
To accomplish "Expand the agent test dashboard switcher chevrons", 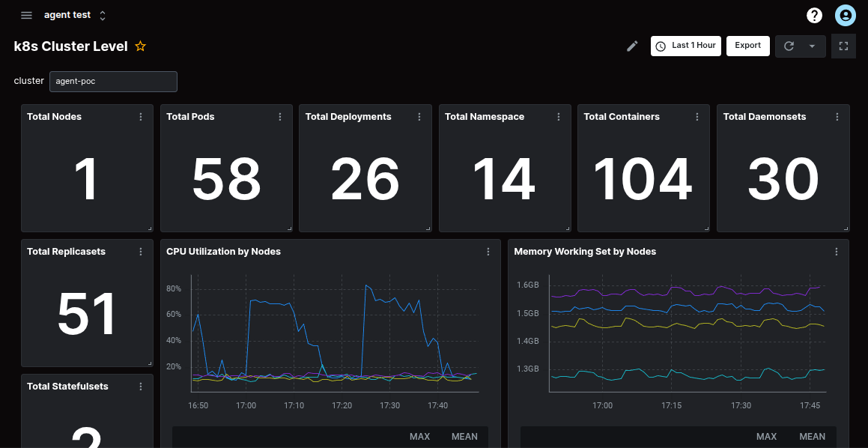I will pos(103,15).
